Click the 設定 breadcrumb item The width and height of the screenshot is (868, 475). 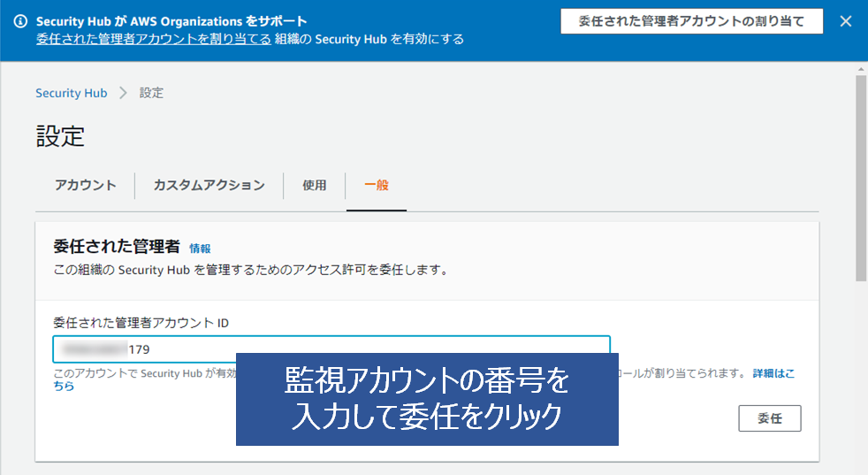(151, 93)
